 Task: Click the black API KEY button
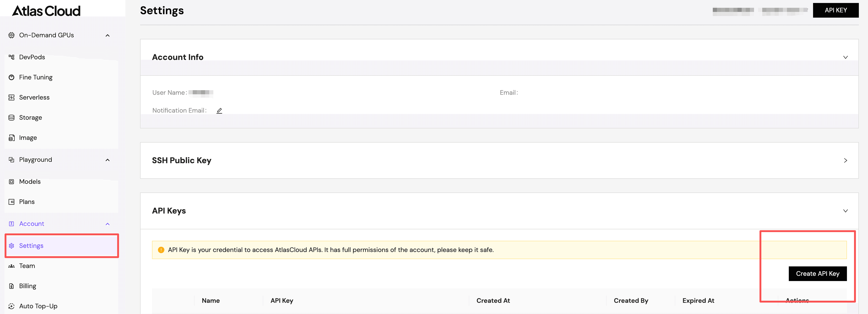click(x=836, y=10)
